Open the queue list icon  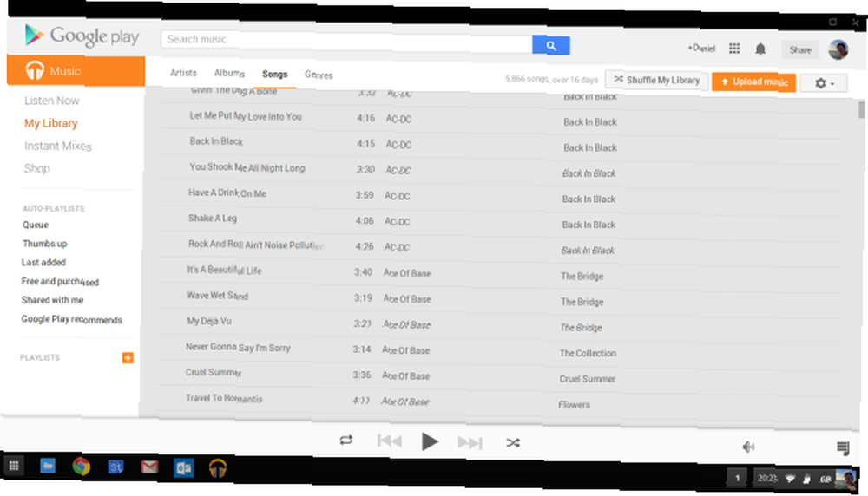(x=843, y=447)
